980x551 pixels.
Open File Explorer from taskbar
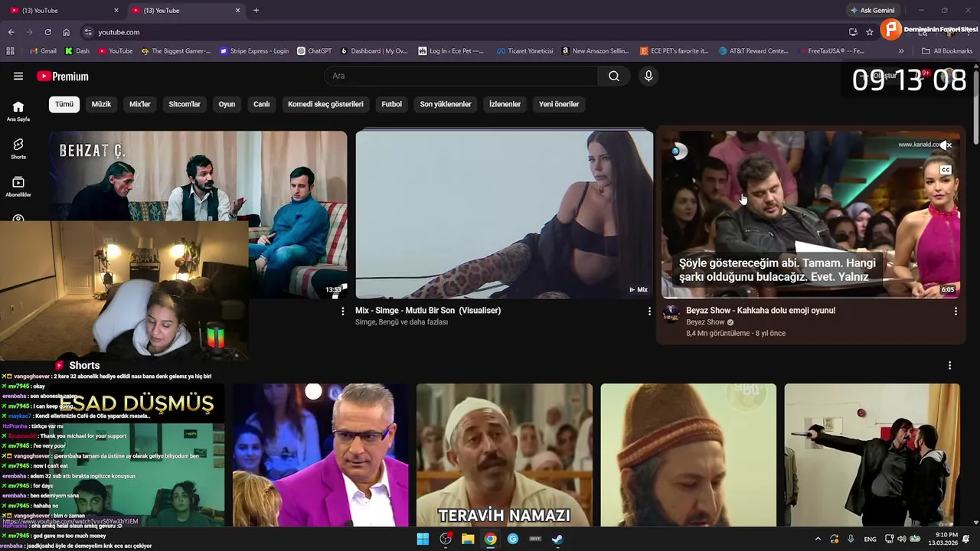tap(468, 539)
